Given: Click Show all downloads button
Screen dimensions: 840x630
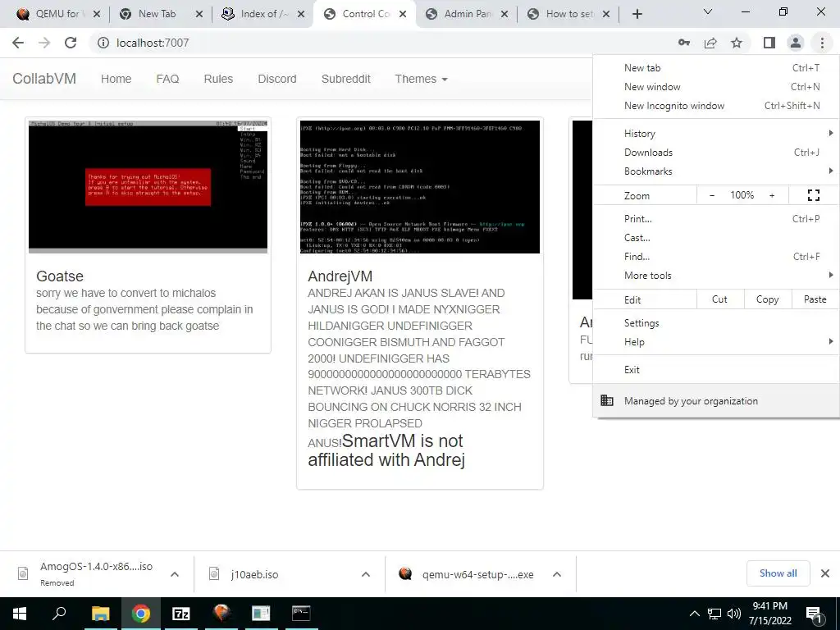Looking at the screenshot, I should [778, 573].
